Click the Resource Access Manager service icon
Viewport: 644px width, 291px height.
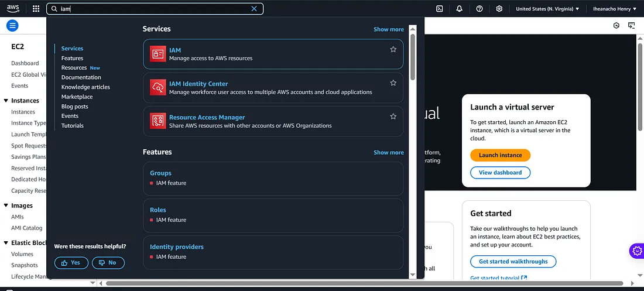pyautogui.click(x=157, y=121)
